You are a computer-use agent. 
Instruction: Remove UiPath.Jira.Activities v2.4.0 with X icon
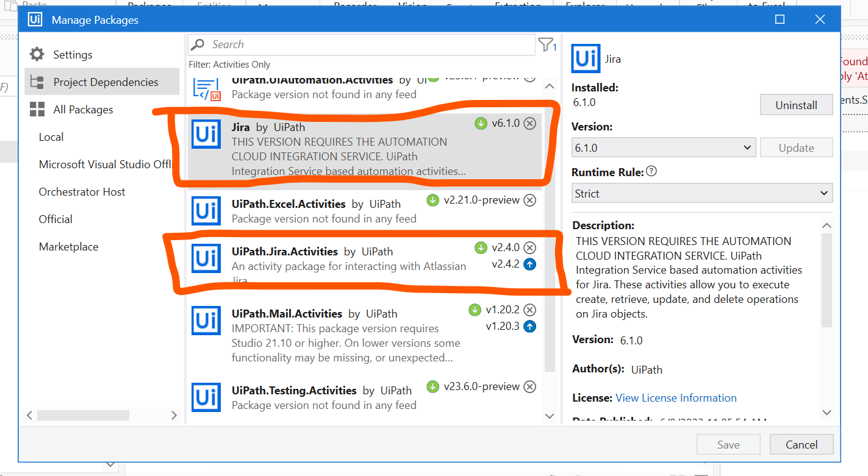click(530, 247)
